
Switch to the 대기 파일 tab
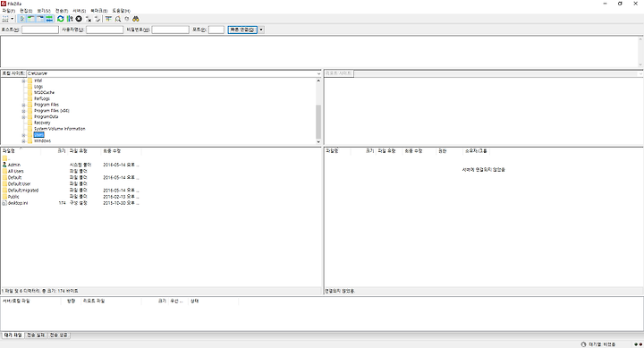click(x=13, y=335)
